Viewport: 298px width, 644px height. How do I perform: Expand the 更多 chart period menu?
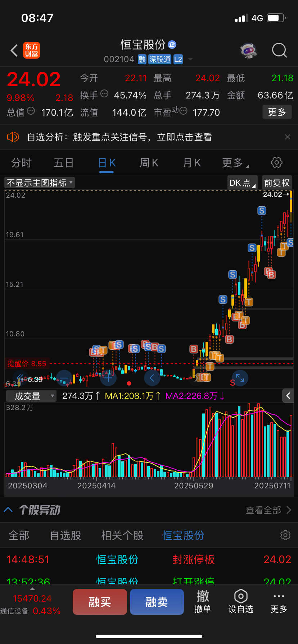[235, 163]
